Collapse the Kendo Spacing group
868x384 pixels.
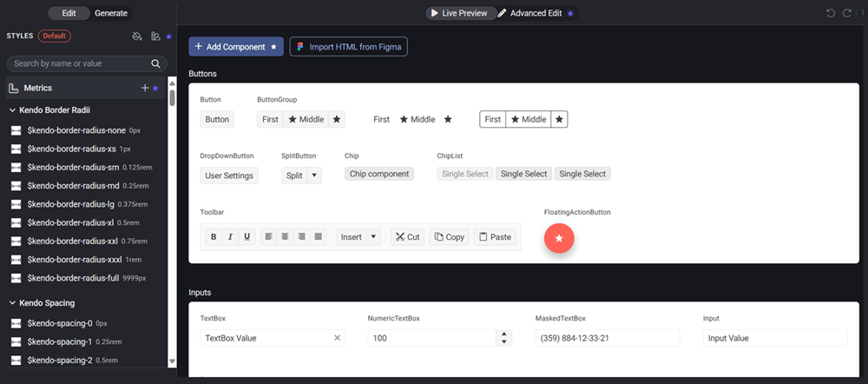pyautogui.click(x=12, y=303)
